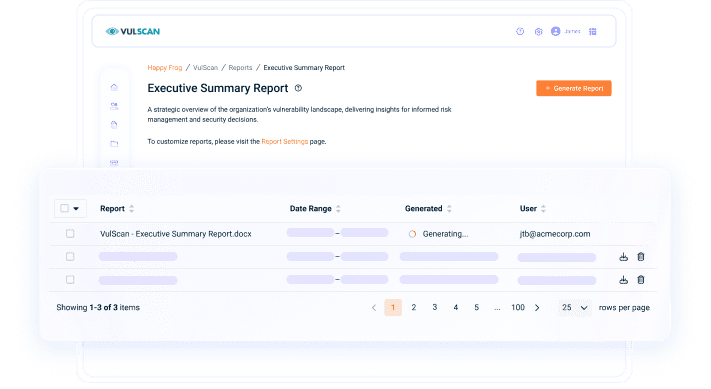Click the help icon beside Executive Summary Report
This screenshot has height=389, width=711.
pyautogui.click(x=298, y=88)
